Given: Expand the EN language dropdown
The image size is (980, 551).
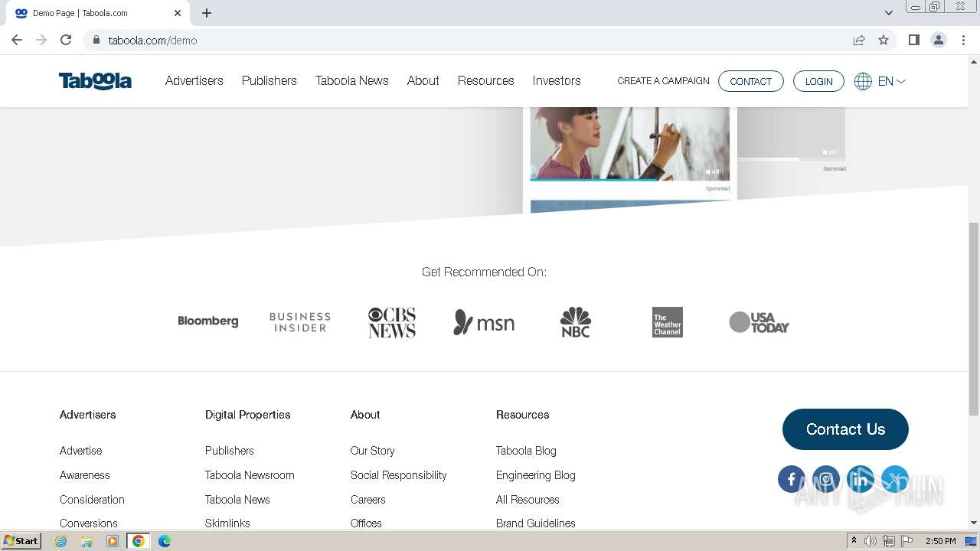Looking at the screenshot, I should [x=892, y=81].
